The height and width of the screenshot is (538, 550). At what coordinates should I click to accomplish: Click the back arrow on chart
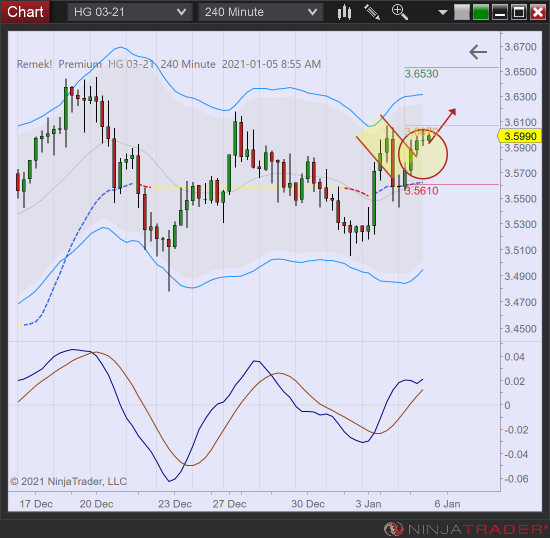[x=478, y=52]
